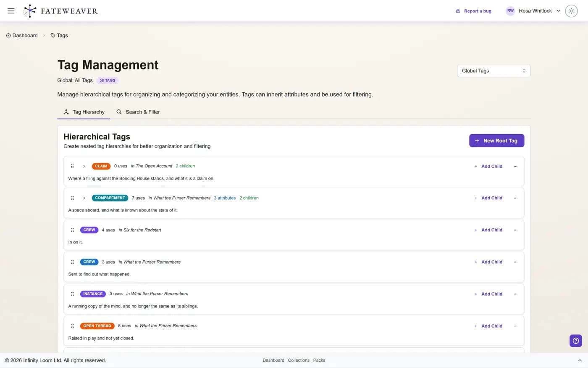Add a child to the Open Thread tag
The height and width of the screenshot is (368, 588).
click(x=488, y=326)
